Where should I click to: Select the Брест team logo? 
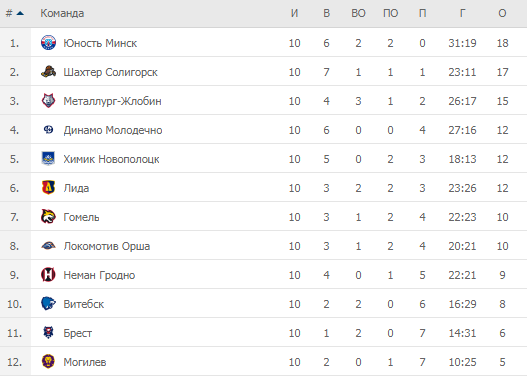(x=48, y=333)
